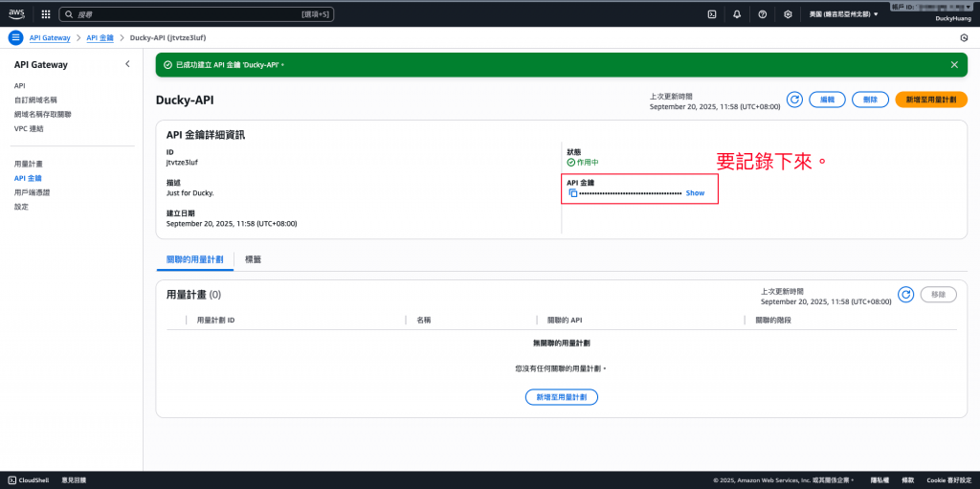980x489 pixels.
Task: Switch to 標籤 tab
Action: (x=253, y=259)
